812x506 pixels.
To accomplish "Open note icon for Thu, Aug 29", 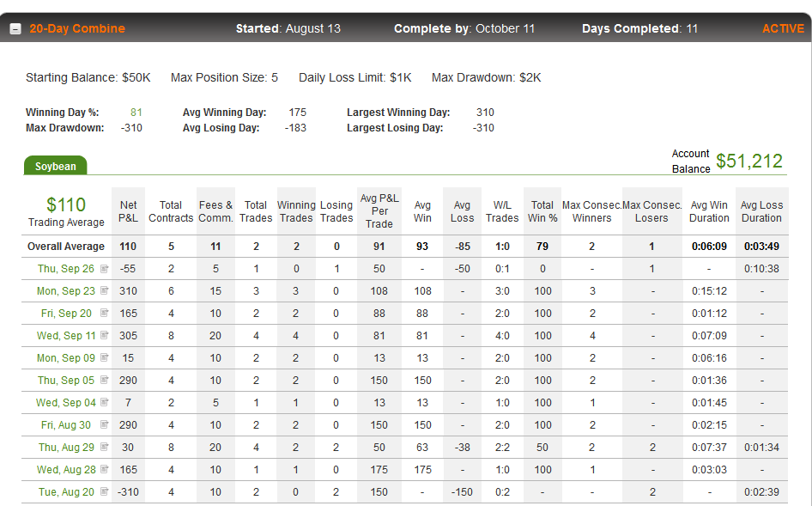I will coord(105,447).
